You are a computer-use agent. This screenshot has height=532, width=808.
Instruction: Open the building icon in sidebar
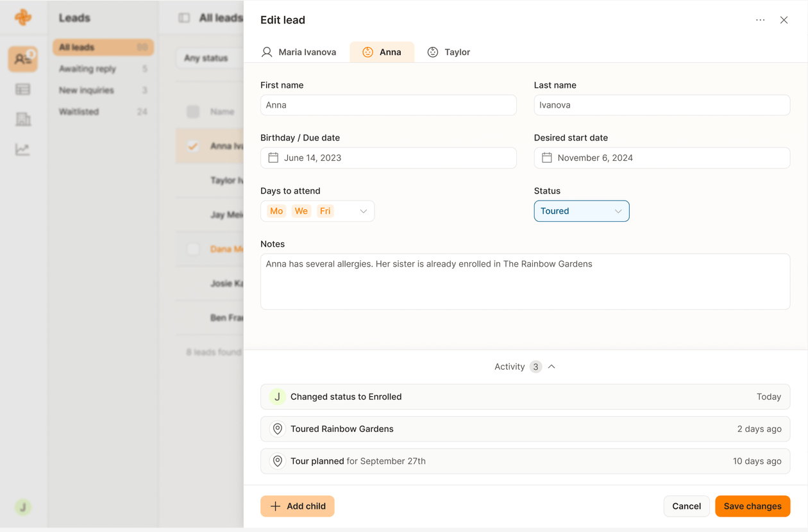click(22, 119)
